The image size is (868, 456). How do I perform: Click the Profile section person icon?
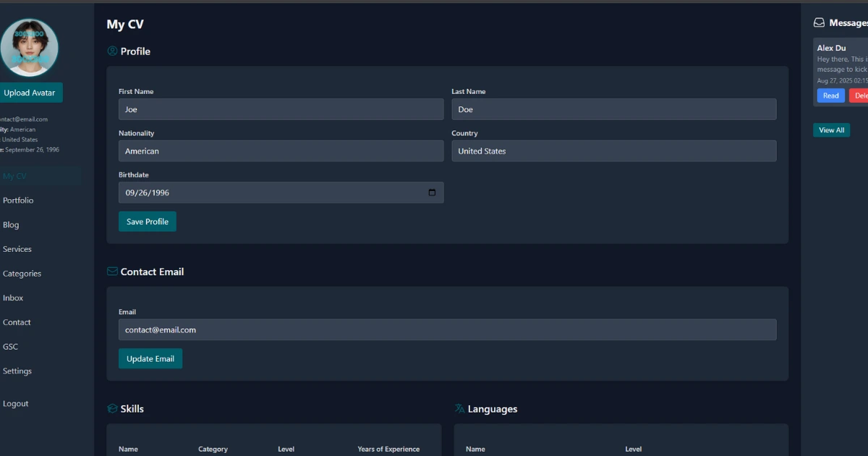[112, 51]
